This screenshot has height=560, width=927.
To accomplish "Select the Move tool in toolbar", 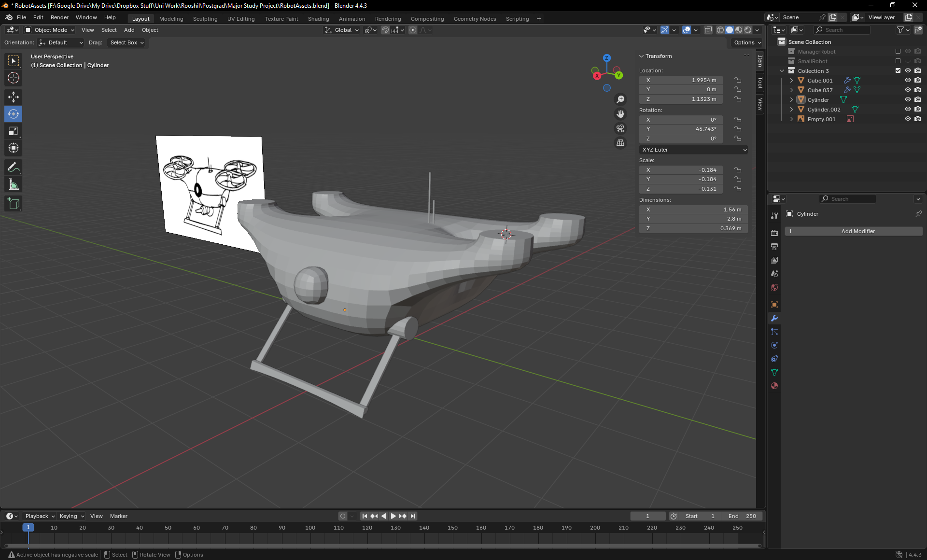I will click(x=14, y=97).
